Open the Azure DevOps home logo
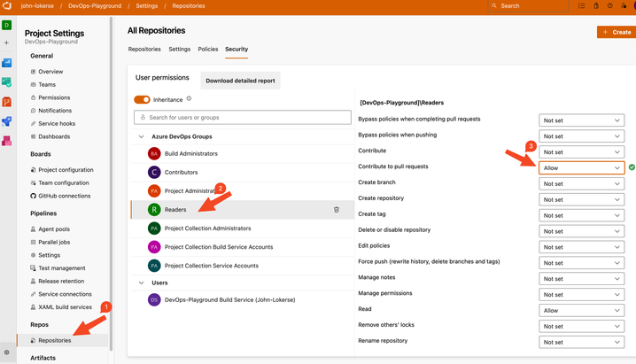 click(x=6, y=5)
